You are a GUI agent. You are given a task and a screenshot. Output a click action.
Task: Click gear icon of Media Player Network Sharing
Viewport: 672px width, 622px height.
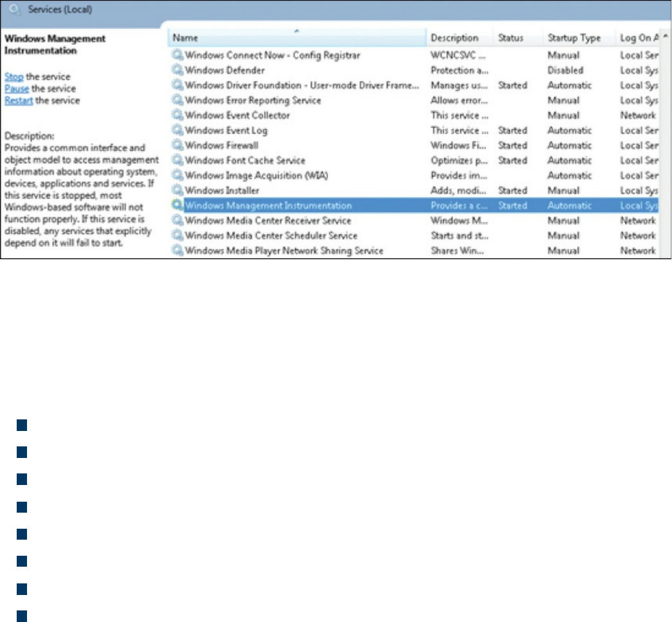click(x=177, y=250)
